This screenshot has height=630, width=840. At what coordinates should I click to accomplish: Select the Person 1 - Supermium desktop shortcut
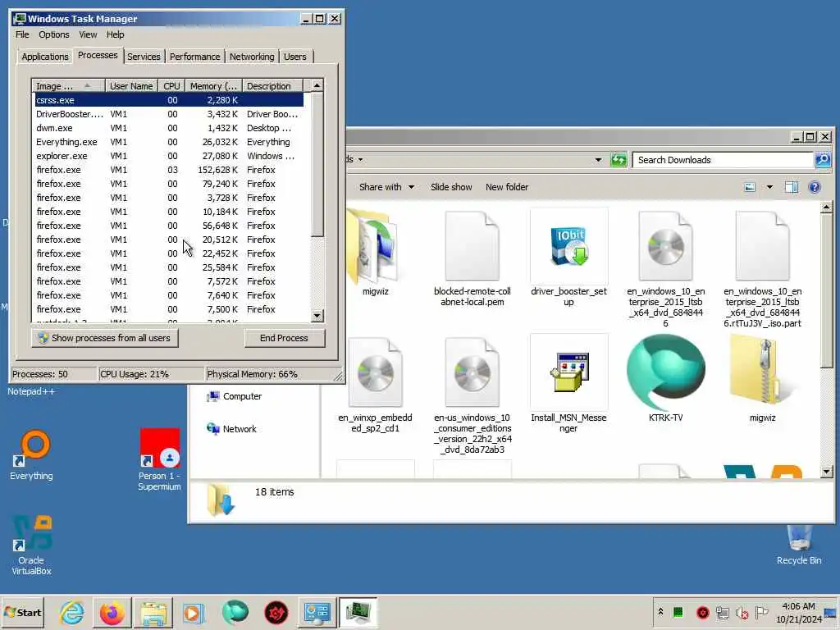[159, 459]
